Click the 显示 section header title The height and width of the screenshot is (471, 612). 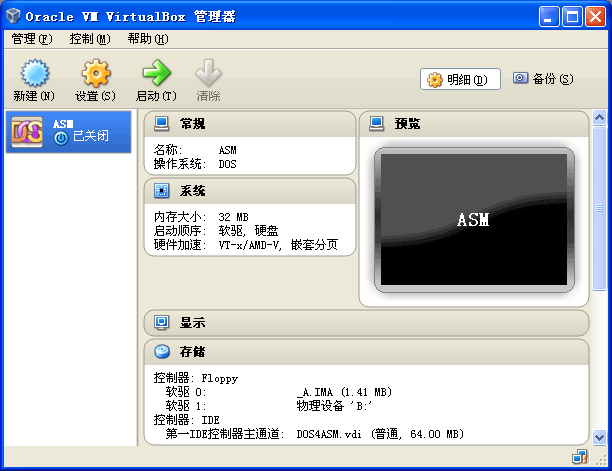(x=192, y=323)
